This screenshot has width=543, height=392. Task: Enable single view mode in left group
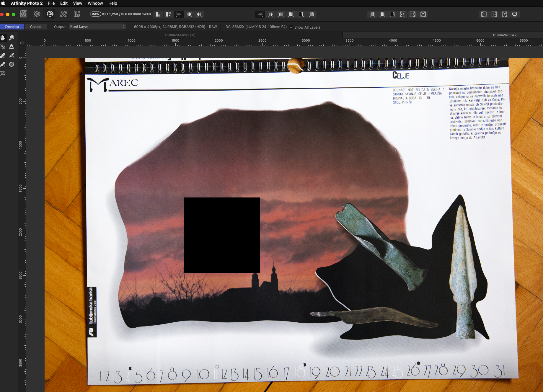point(179,14)
